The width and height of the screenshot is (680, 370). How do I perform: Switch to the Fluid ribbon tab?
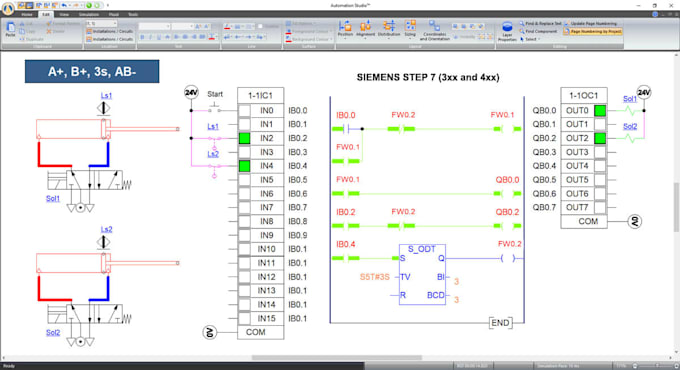pos(114,14)
